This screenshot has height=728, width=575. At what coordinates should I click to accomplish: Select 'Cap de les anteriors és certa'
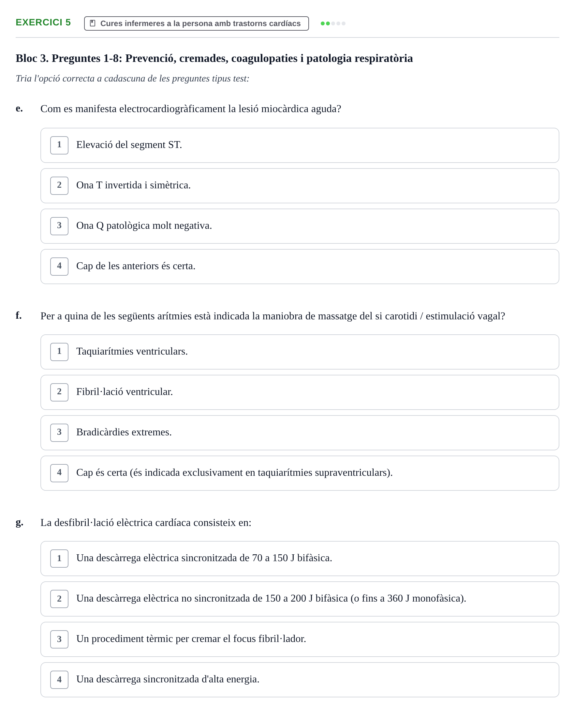[300, 267]
